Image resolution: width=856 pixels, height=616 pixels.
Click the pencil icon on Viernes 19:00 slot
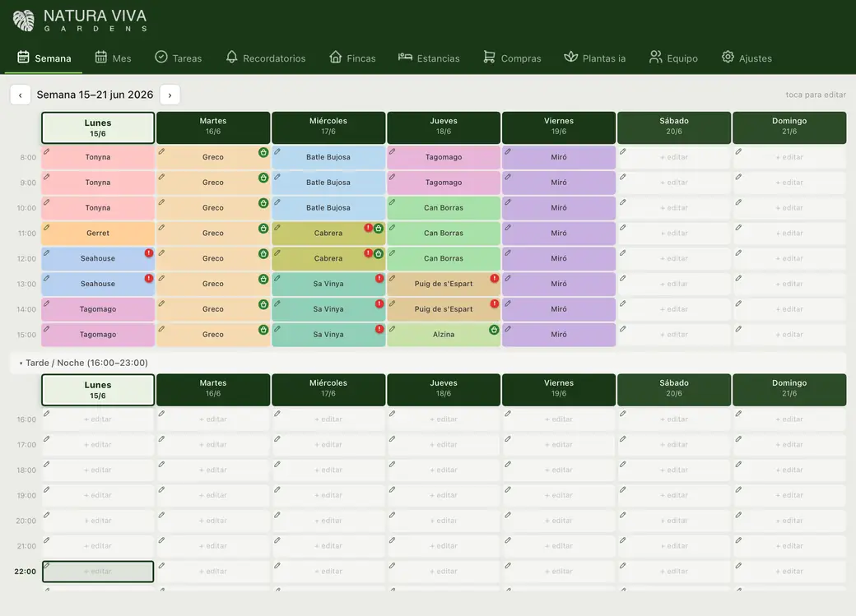pyautogui.click(x=509, y=490)
